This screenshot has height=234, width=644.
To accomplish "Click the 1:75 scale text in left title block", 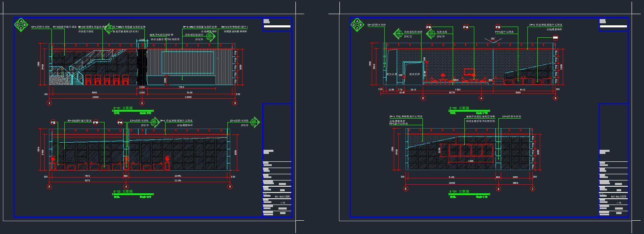I will (x=283, y=203).
